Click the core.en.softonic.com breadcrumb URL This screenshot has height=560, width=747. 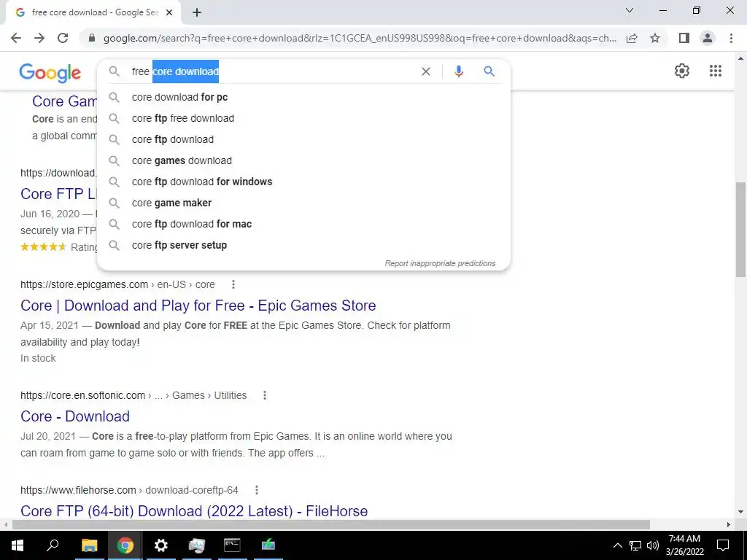click(x=133, y=395)
